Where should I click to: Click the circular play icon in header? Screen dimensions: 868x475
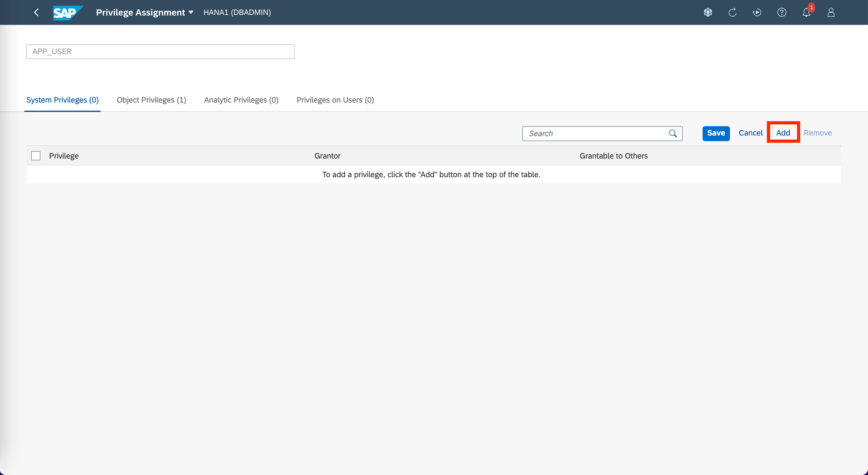point(757,12)
